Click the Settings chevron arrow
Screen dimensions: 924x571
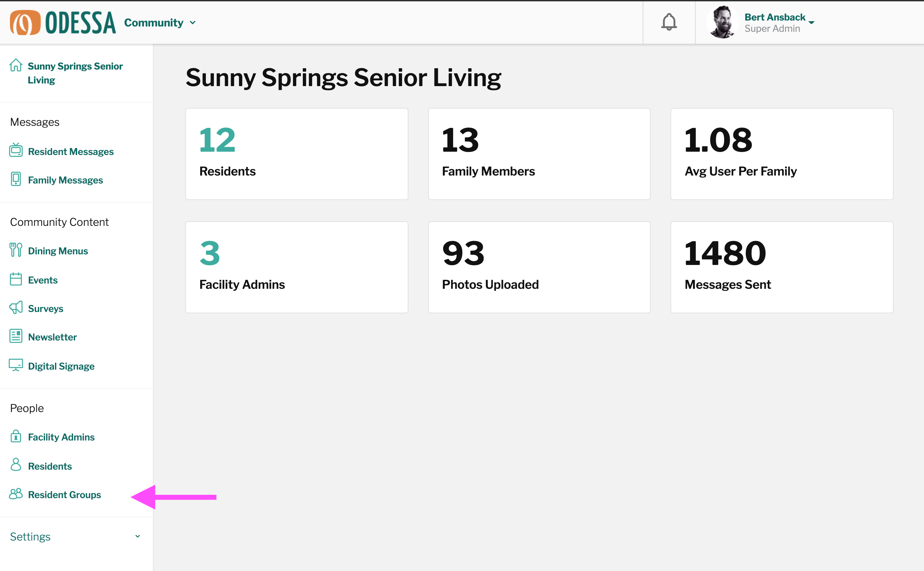point(138,536)
